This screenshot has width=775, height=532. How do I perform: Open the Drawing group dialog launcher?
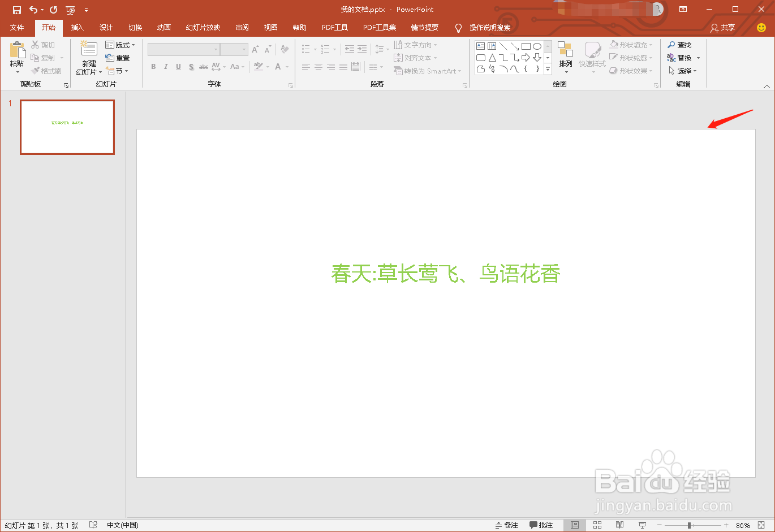point(656,85)
